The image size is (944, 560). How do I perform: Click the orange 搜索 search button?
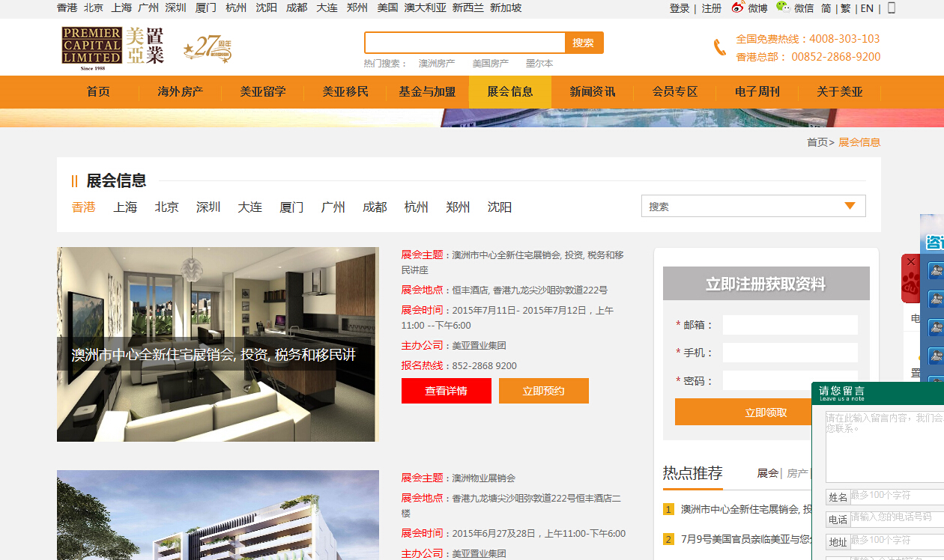(584, 43)
